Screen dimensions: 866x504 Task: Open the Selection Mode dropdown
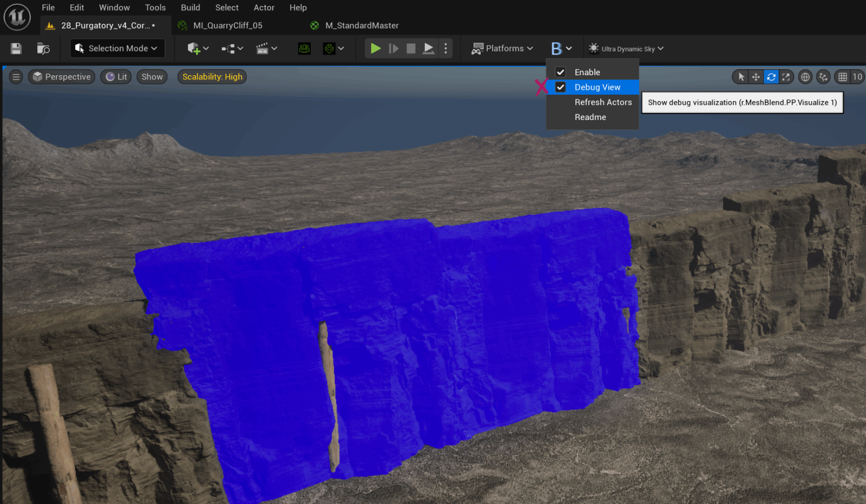116,48
